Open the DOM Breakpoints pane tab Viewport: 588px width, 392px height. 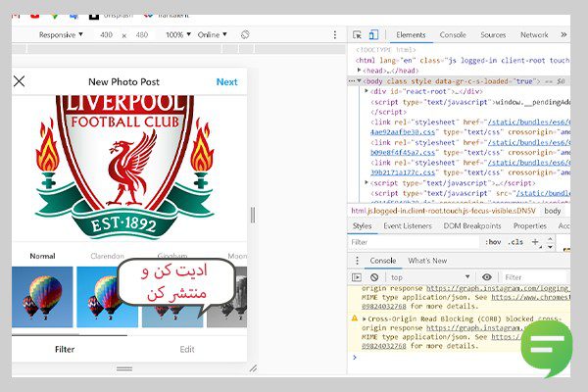point(472,225)
